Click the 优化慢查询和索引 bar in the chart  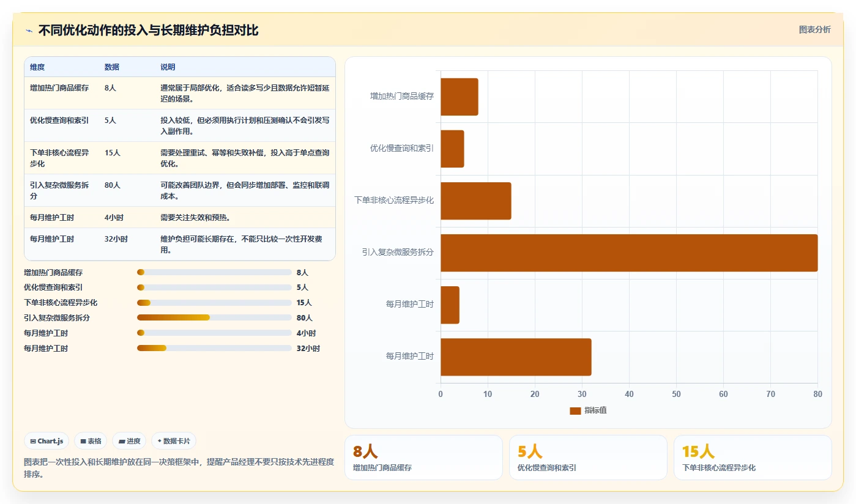[452, 149]
